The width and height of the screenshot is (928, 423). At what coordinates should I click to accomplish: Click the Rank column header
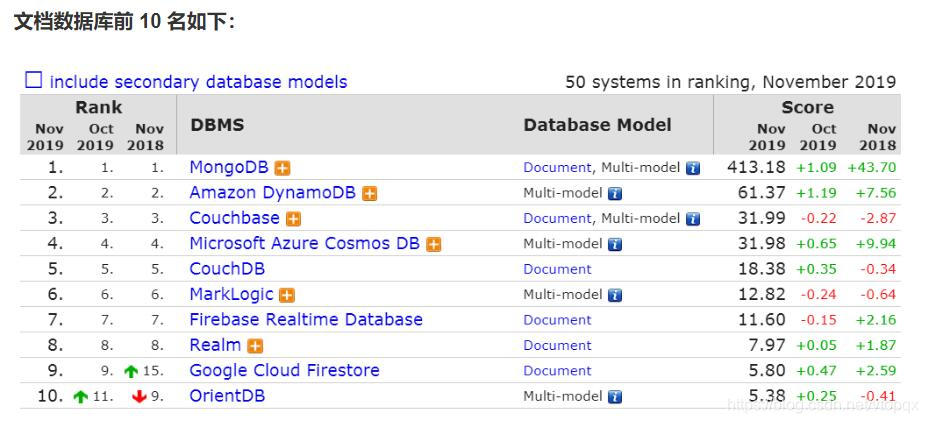98,107
